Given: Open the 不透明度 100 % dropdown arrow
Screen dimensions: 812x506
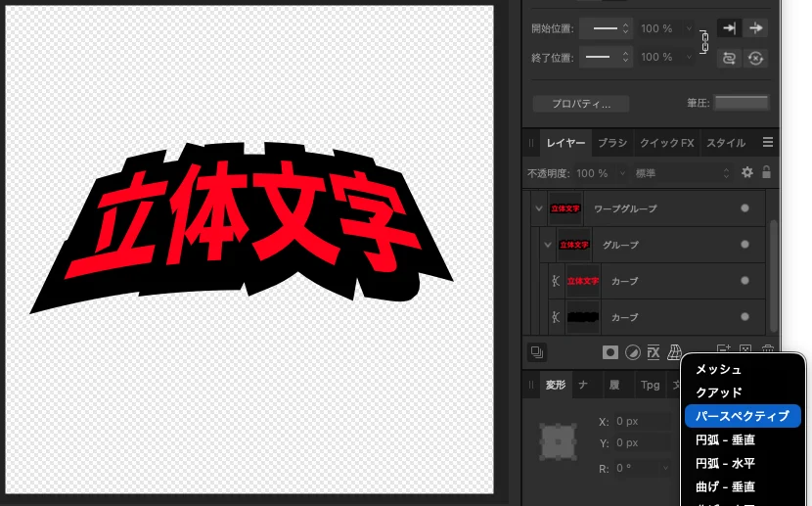Looking at the screenshot, I should [622, 173].
